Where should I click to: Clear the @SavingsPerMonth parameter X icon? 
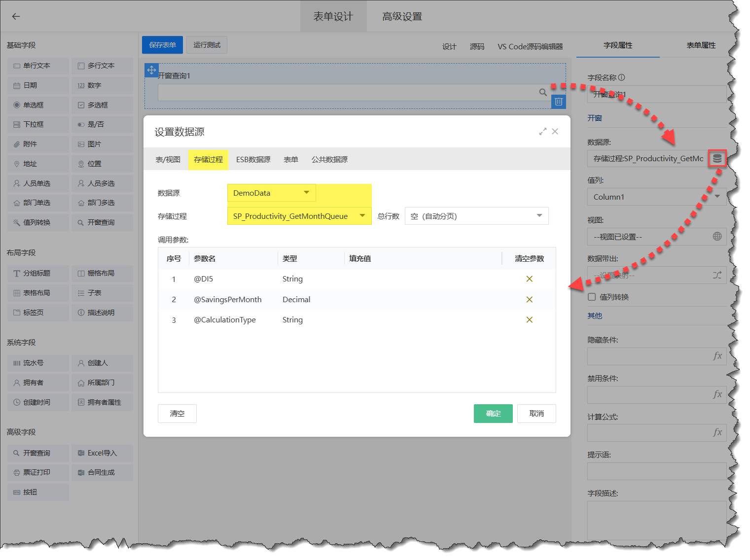pyautogui.click(x=529, y=300)
